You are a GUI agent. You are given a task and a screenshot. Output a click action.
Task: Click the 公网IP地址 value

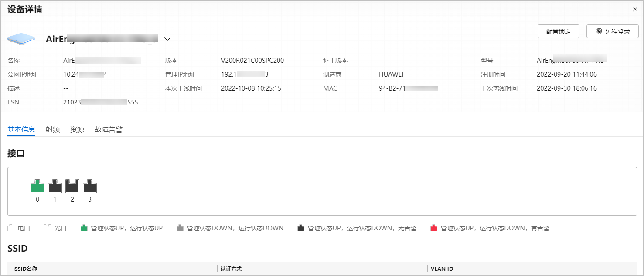point(85,74)
